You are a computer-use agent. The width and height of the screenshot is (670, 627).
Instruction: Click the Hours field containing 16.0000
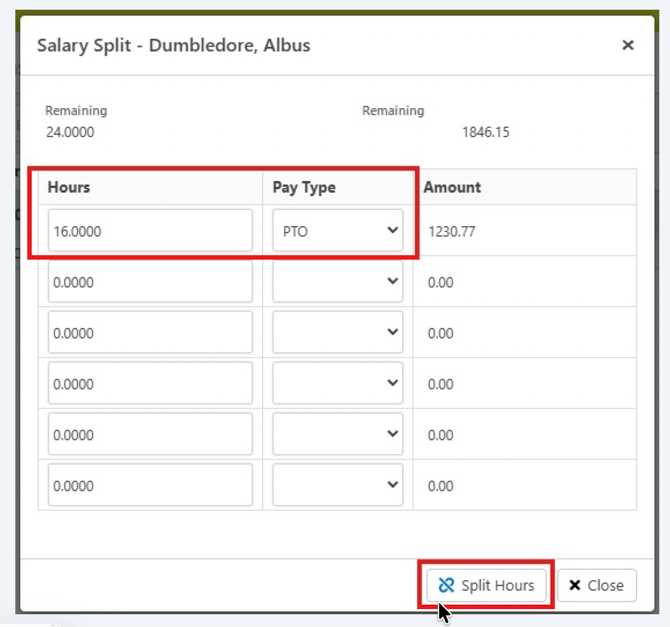(x=150, y=231)
